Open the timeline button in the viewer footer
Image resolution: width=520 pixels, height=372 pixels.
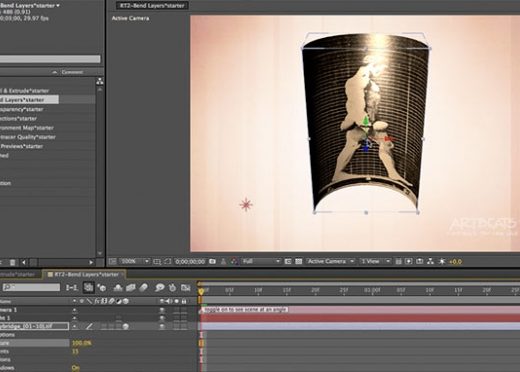click(420, 262)
